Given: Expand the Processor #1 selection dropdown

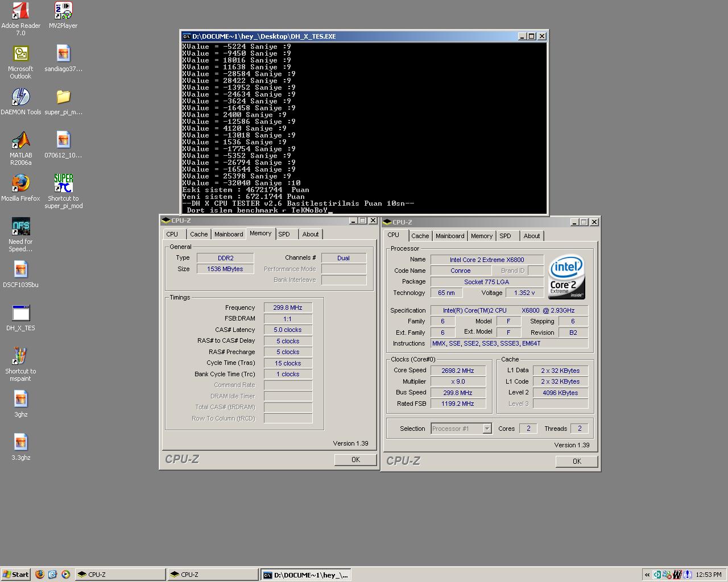Looking at the screenshot, I should point(487,429).
